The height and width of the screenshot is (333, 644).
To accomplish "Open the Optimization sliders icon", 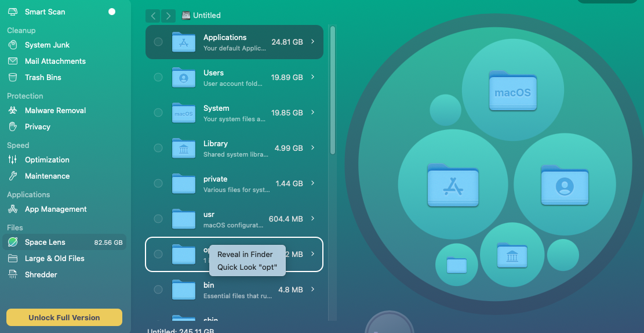I will click(x=13, y=160).
